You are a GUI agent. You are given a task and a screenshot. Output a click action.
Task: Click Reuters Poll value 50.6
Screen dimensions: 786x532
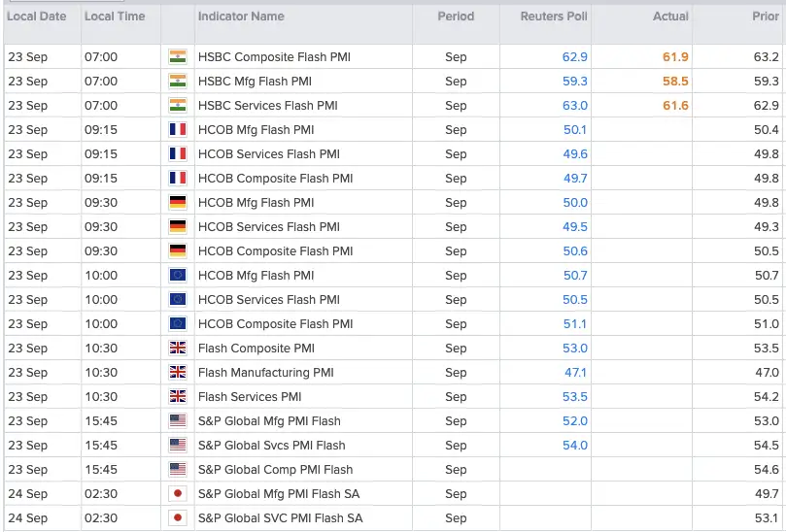[x=575, y=251]
